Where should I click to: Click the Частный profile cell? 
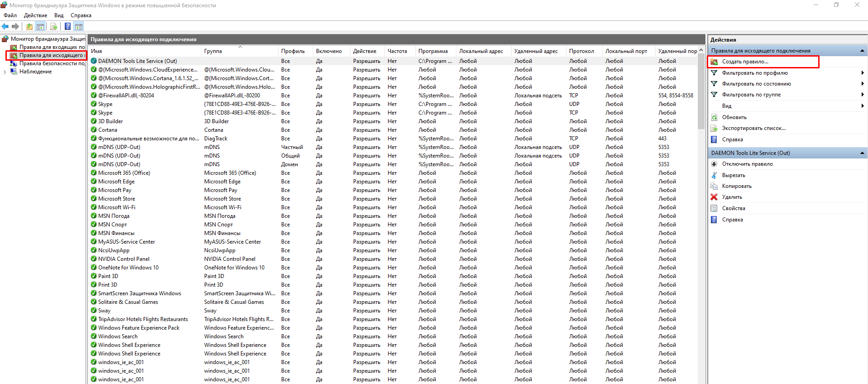tap(292, 147)
